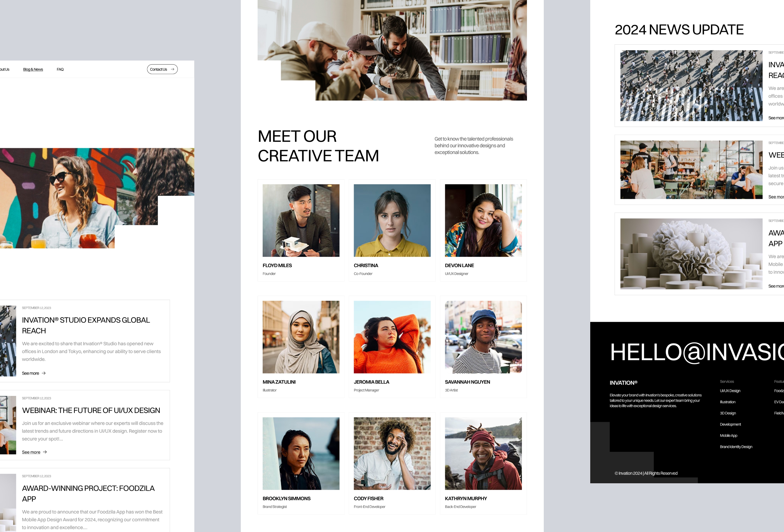
Task: Click the See more arrow on the global reach article
Action: [43, 373]
